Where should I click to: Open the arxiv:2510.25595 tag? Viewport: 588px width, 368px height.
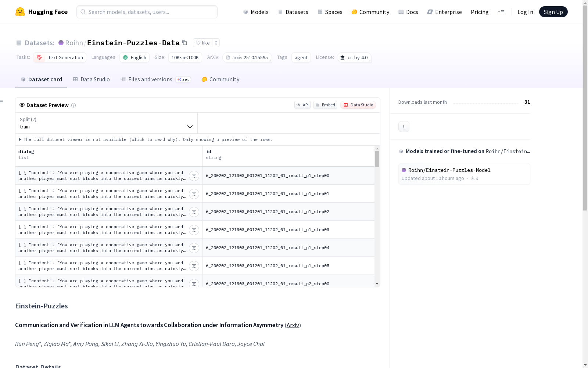point(247,57)
